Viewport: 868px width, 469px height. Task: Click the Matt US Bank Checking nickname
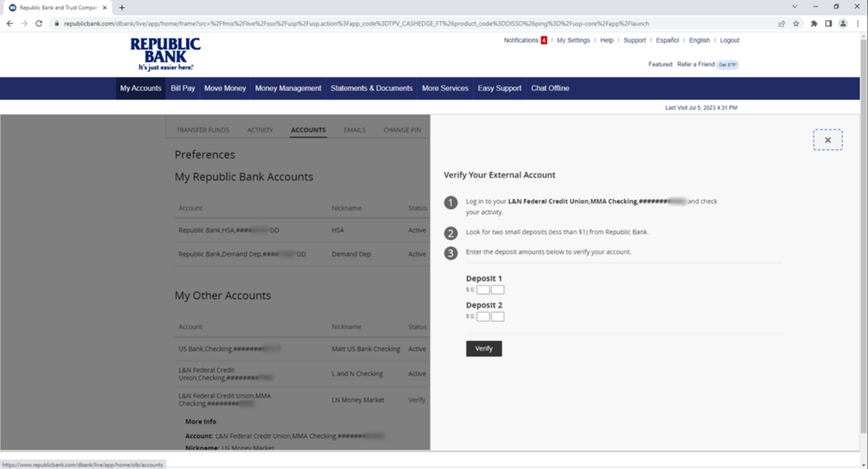click(x=366, y=349)
